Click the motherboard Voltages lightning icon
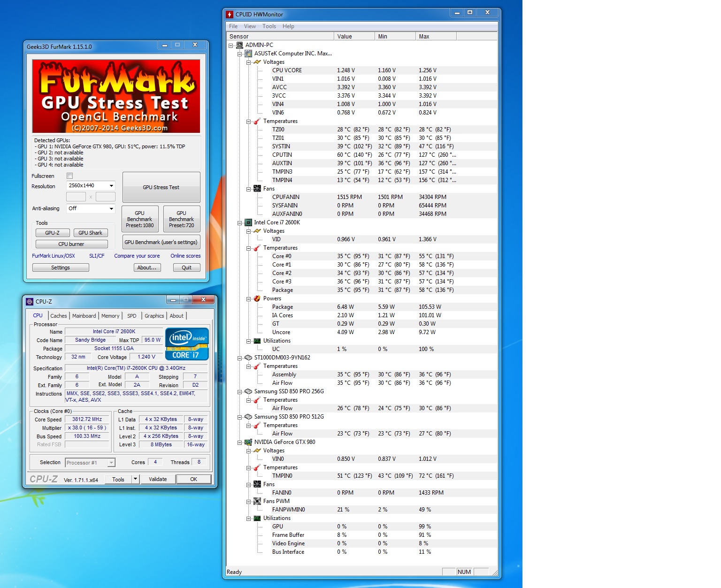 (x=257, y=62)
